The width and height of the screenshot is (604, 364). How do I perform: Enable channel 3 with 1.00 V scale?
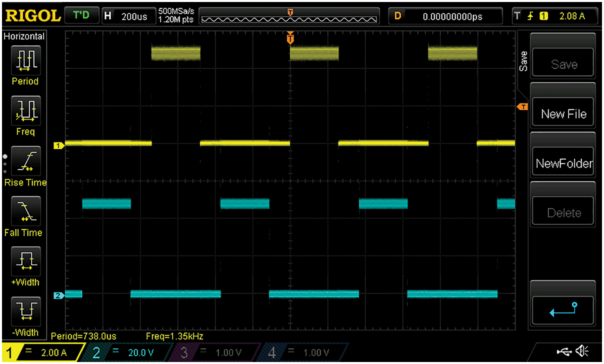[x=216, y=352]
